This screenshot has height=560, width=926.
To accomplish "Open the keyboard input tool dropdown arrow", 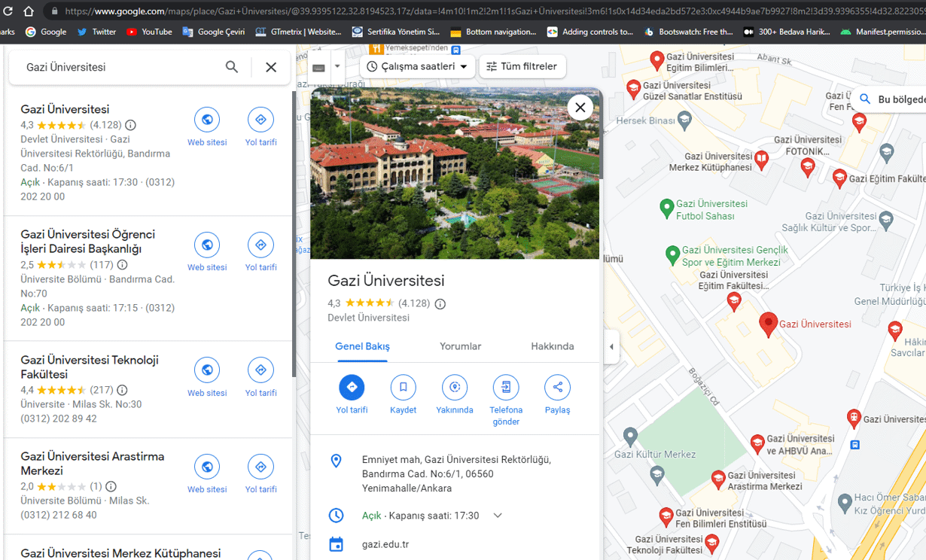I will 337,66.
